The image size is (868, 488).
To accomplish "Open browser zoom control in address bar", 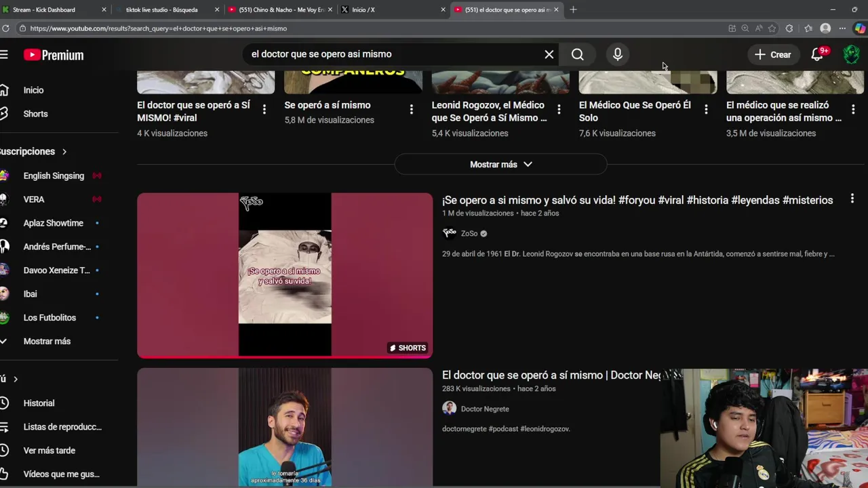I will pos(745,28).
